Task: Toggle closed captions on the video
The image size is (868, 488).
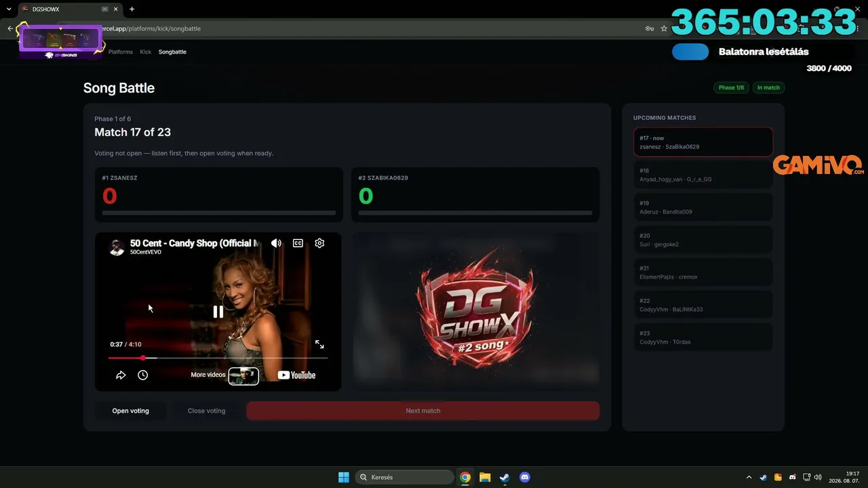Action: click(298, 243)
